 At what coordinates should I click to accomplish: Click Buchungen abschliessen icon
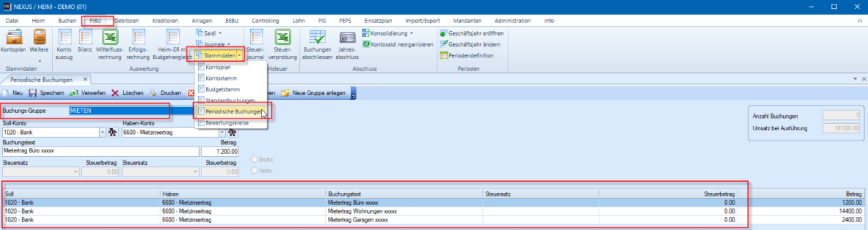[x=317, y=44]
